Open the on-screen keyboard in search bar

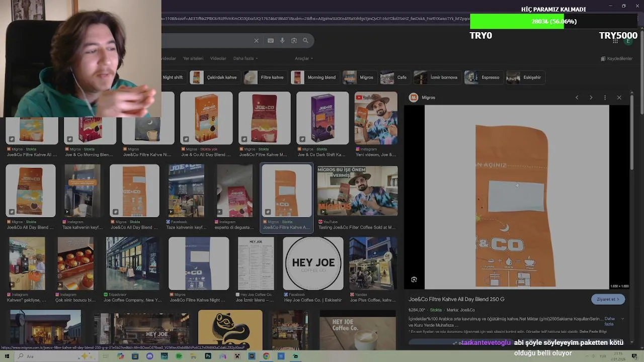click(271, 41)
